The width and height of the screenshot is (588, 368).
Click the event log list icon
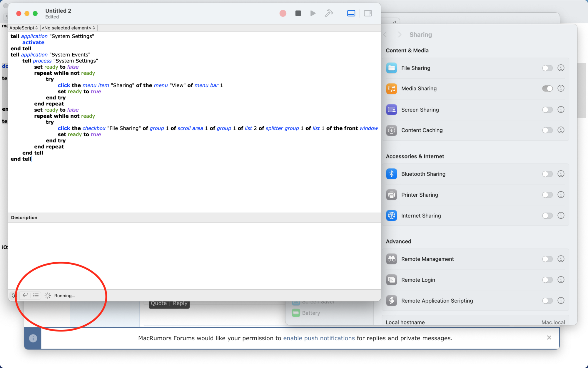(36, 296)
